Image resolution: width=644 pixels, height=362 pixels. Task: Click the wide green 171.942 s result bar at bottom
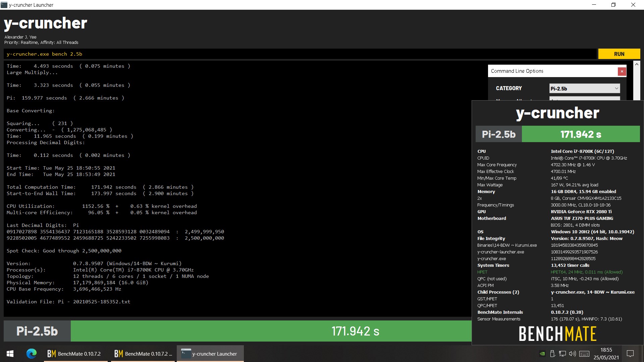tap(271, 331)
